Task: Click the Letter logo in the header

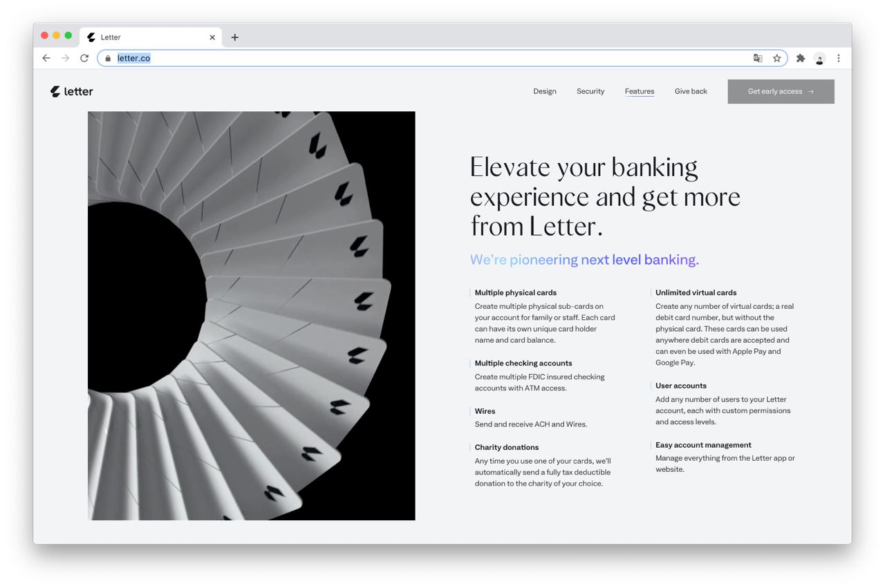Action: tap(72, 91)
